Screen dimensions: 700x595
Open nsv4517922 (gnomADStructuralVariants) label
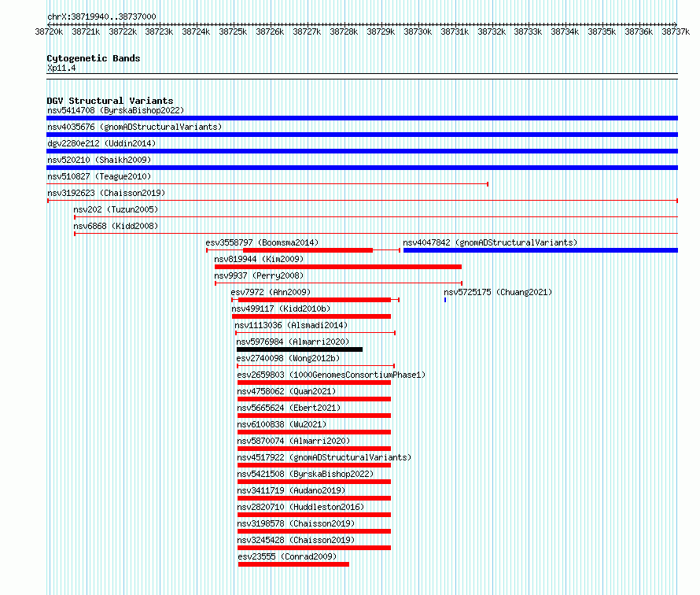(324, 457)
